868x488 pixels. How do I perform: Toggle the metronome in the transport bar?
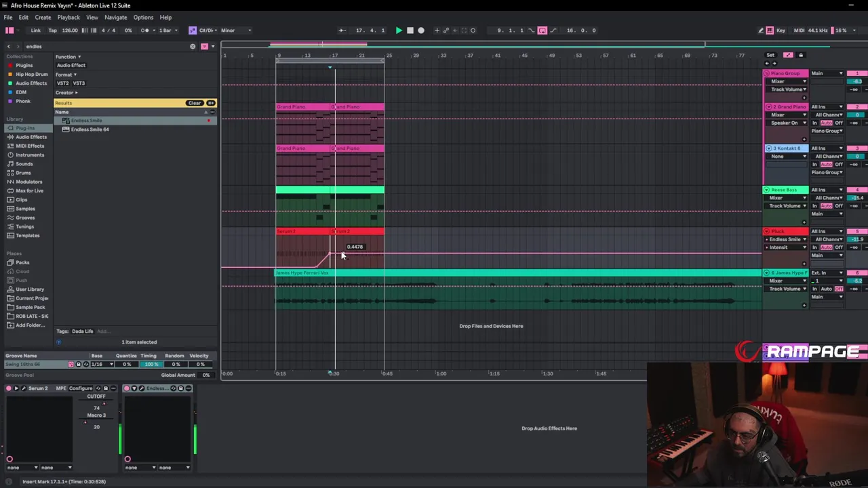click(145, 30)
